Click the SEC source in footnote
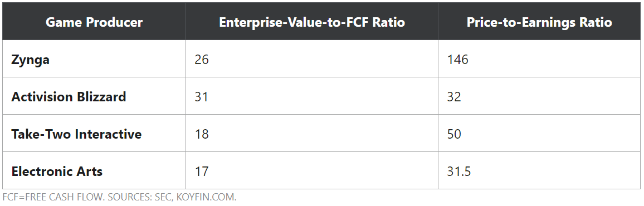The height and width of the screenshot is (206, 644). click(x=164, y=197)
